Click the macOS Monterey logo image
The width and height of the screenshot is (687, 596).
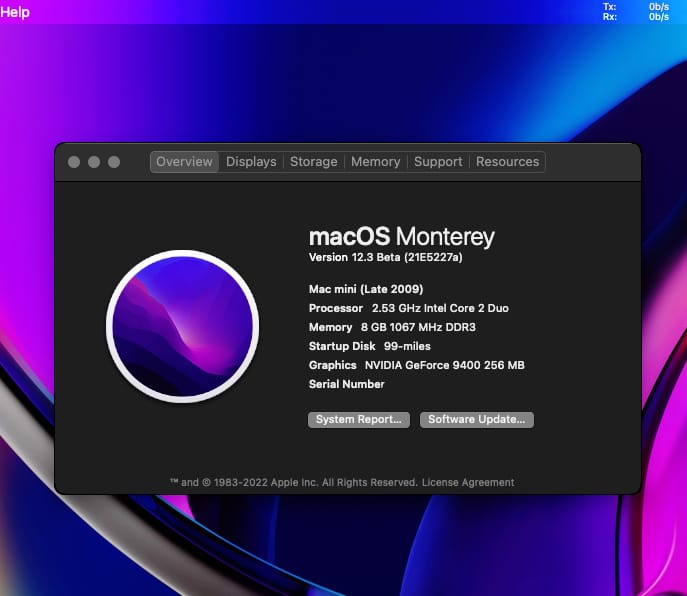coord(182,326)
